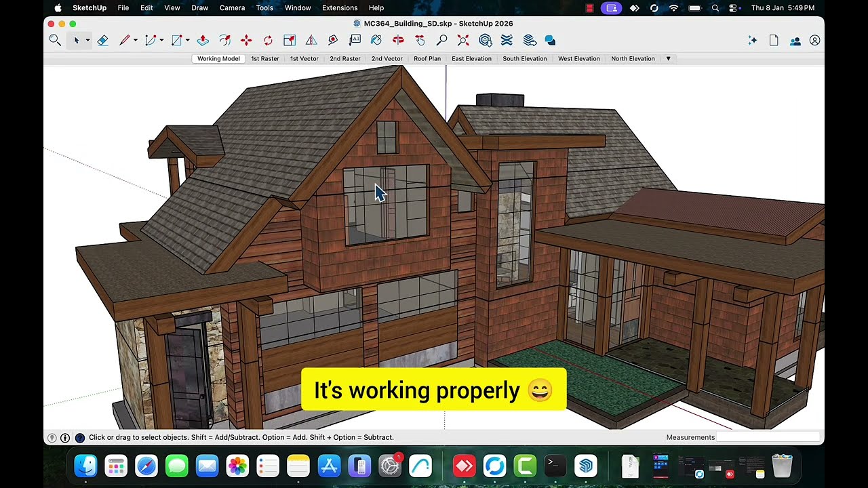Open the Camera menu
This screenshot has width=868, height=488.
232,8
